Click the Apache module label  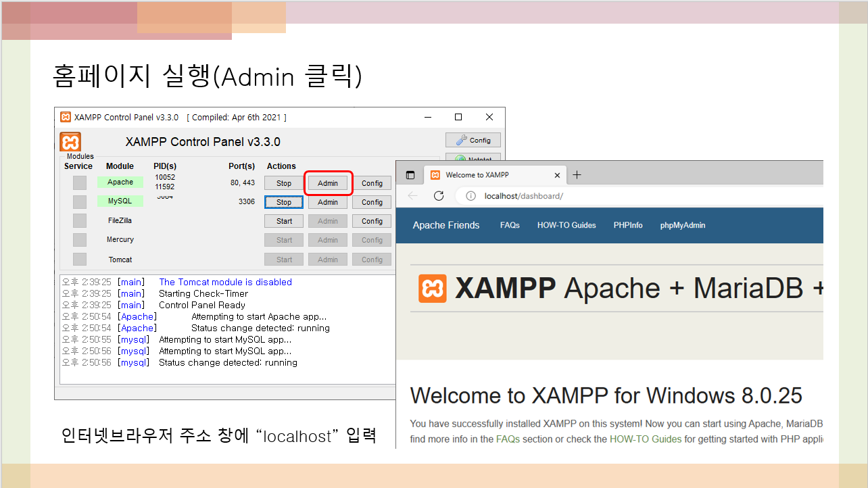coord(120,182)
